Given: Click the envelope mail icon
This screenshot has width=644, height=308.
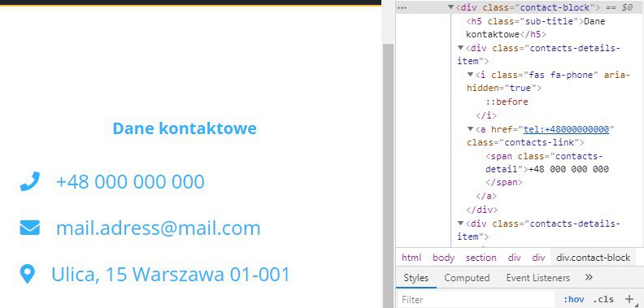Looking at the screenshot, I should click(x=29, y=228).
